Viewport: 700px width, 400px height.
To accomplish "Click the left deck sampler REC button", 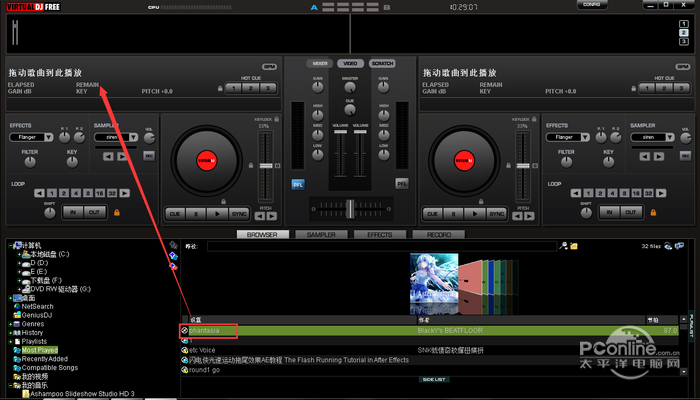I will click(149, 156).
